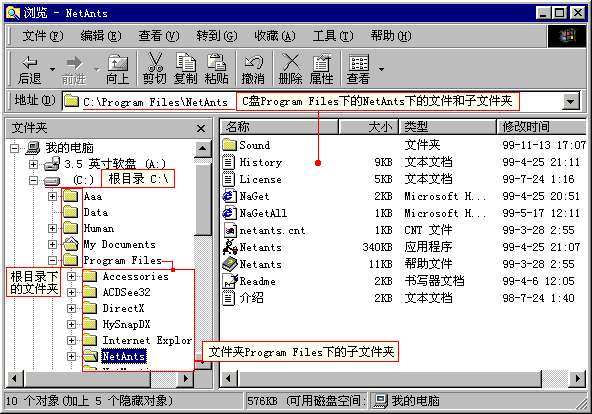Click the folder tree scroll-up arrow
Viewport: 592px width, 414px height.
click(203, 149)
